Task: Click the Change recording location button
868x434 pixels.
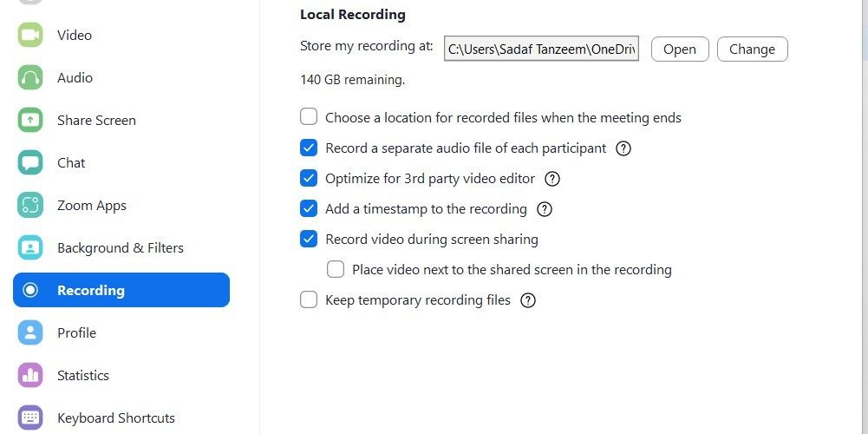Action: 753,49
